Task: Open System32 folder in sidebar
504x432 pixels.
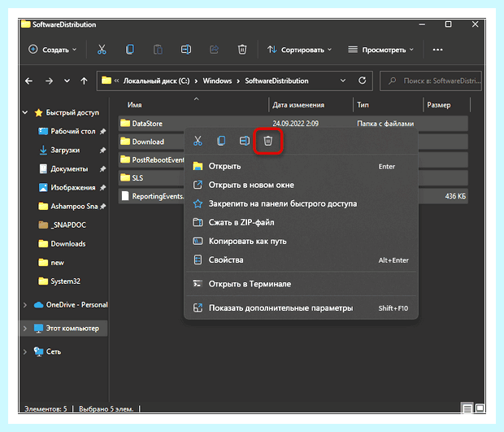Action: coord(65,281)
